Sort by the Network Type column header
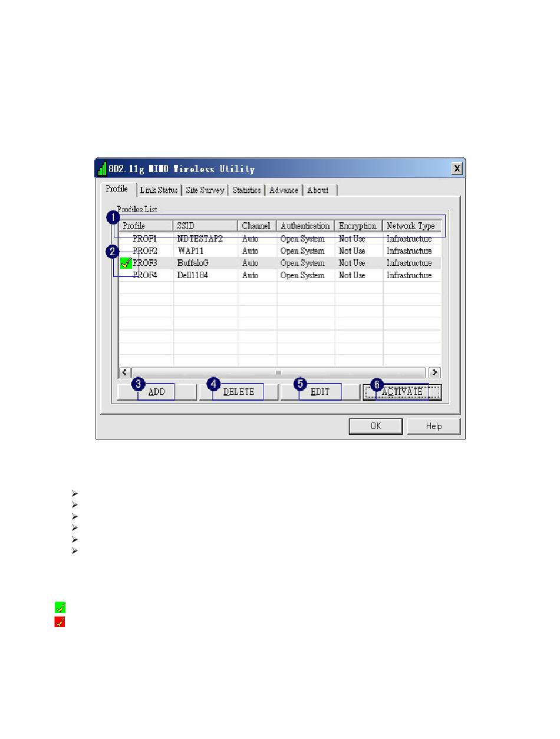Image resolution: width=560 pixels, height=739 pixels. click(412, 226)
